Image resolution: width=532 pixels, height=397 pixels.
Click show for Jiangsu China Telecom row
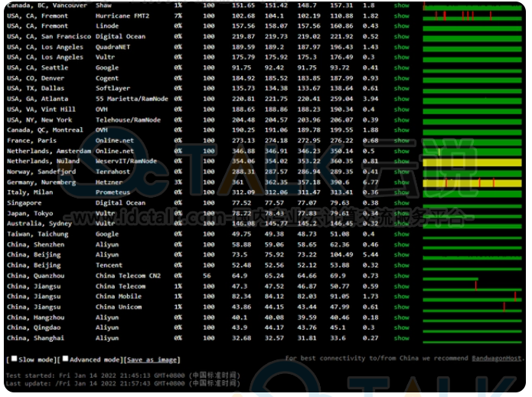pyautogui.click(x=401, y=287)
